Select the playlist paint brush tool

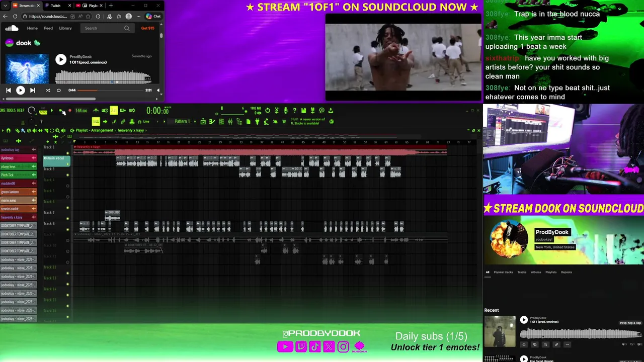(23, 130)
